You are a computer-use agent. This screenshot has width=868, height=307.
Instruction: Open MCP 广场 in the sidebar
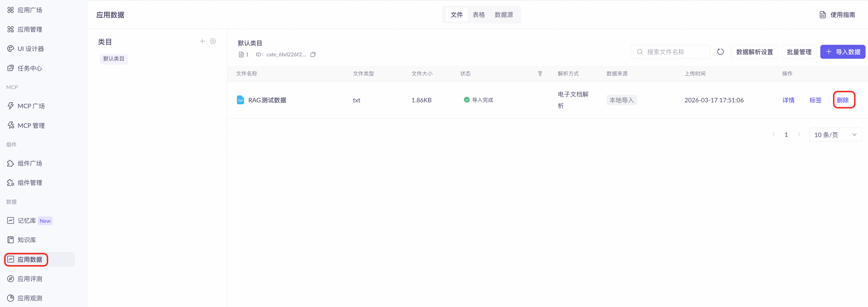point(31,106)
